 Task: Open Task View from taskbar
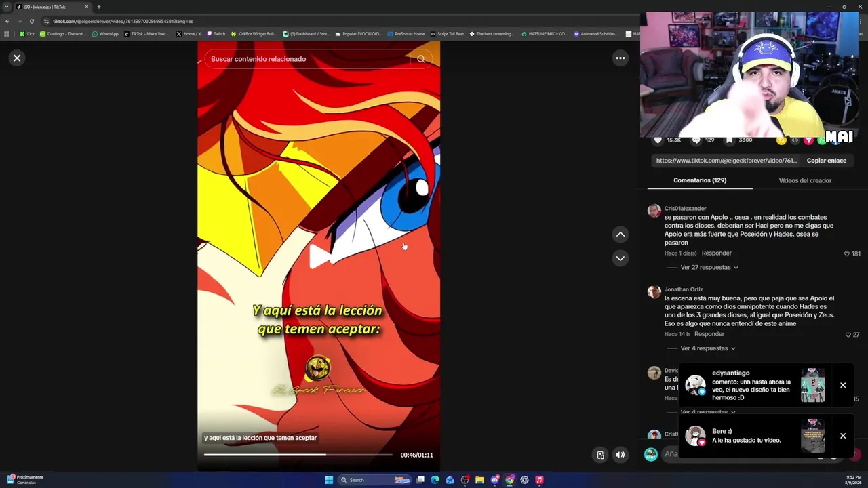point(420,480)
